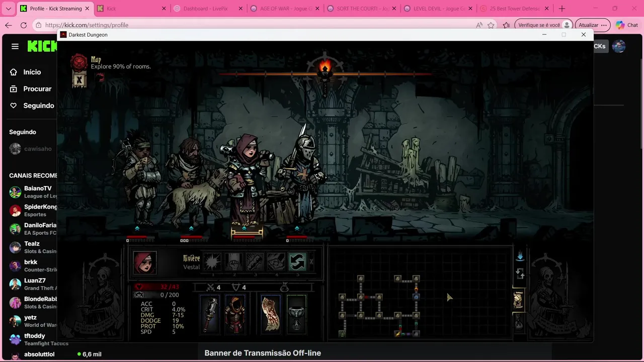This screenshot has height=362, width=644.
Task: Open brkk recommended channel
Action: (x=33, y=265)
